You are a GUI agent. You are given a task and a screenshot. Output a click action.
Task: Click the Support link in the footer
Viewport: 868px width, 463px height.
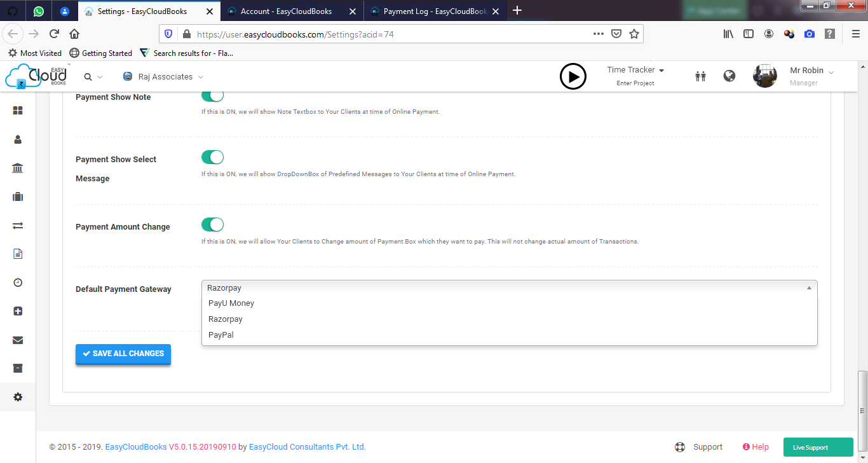(x=699, y=447)
